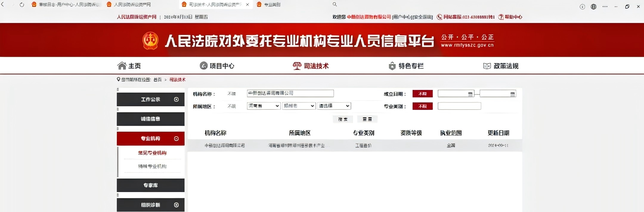Open the city dropdown showing 郑州市

pos(299,106)
